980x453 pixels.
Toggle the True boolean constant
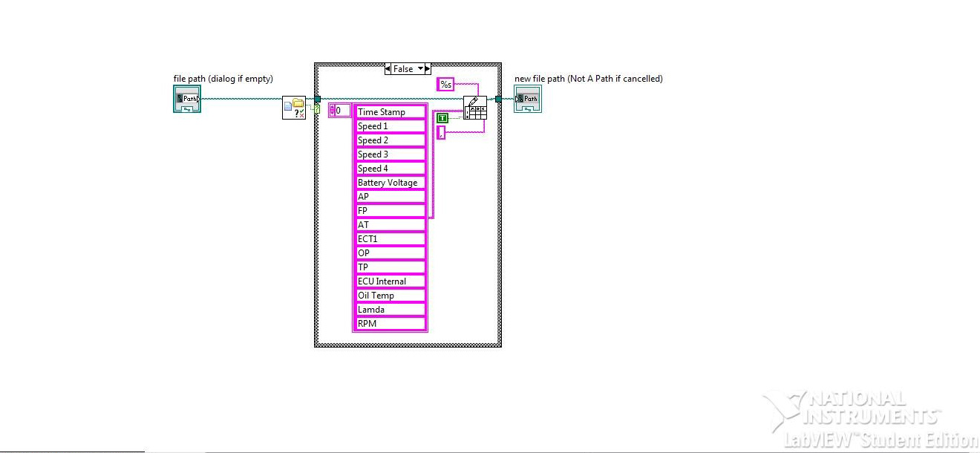point(442,117)
